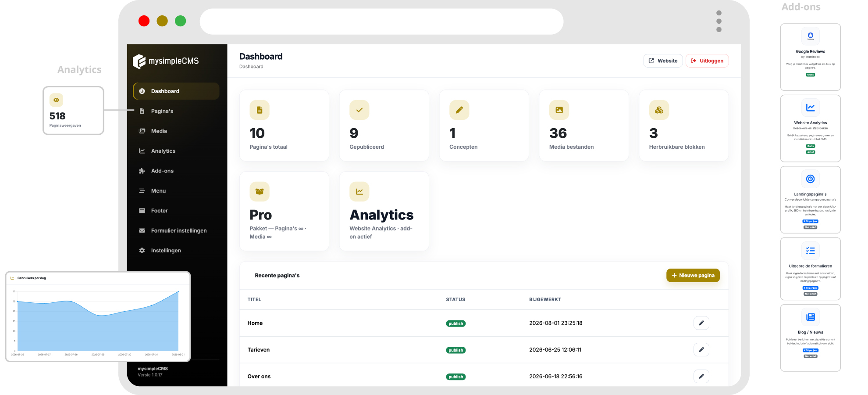Click the eye icon above 518 Paginaweergaven
Screen dimensions: 868x395
tap(56, 100)
